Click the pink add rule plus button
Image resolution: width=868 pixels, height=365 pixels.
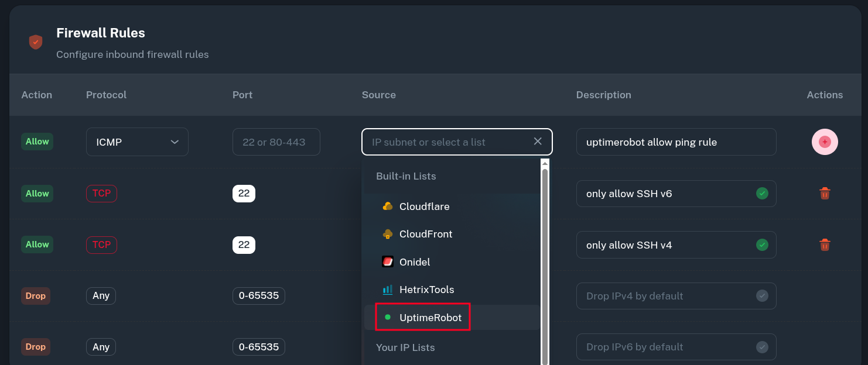click(825, 142)
